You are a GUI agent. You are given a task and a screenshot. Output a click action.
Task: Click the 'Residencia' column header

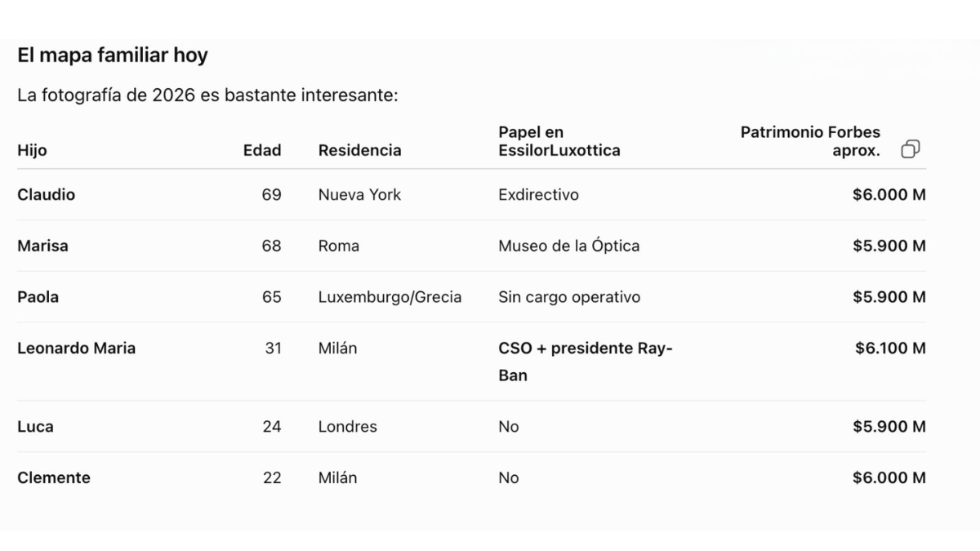(x=359, y=150)
